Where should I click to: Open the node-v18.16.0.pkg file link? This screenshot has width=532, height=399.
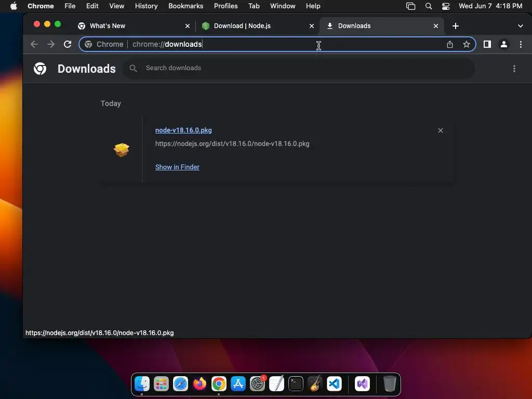pyautogui.click(x=183, y=130)
